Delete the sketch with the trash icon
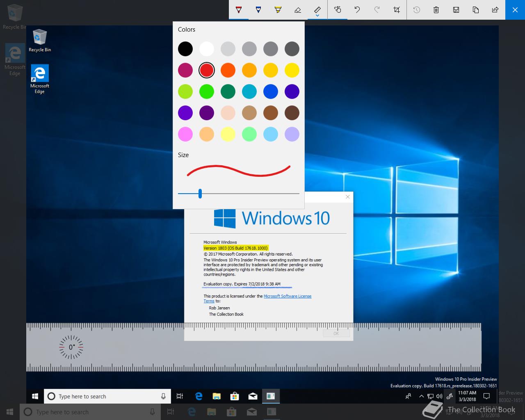525x420 pixels. coord(436,9)
